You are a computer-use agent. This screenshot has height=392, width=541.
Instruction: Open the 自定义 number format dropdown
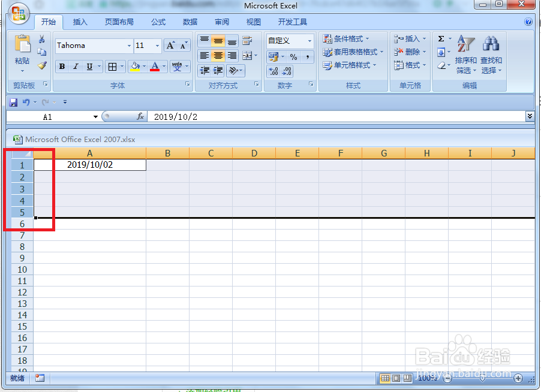tap(309, 41)
